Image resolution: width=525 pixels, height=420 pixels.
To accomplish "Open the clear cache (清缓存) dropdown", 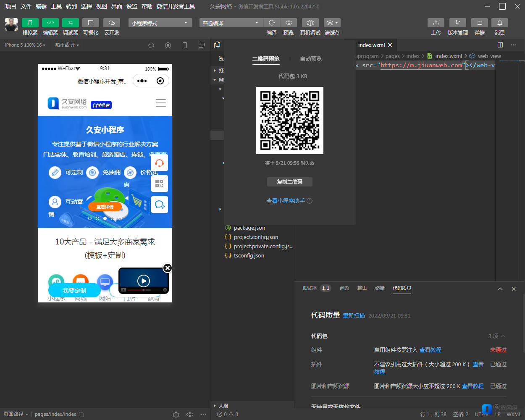I will tap(332, 23).
